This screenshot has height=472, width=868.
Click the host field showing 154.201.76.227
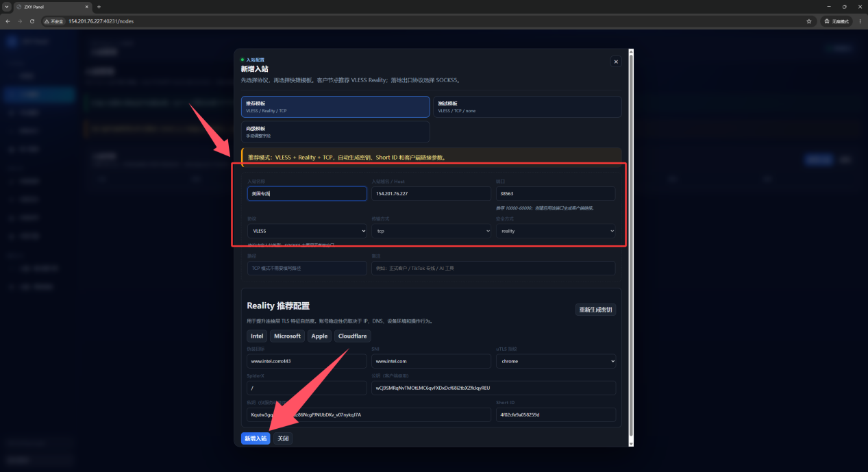431,194
